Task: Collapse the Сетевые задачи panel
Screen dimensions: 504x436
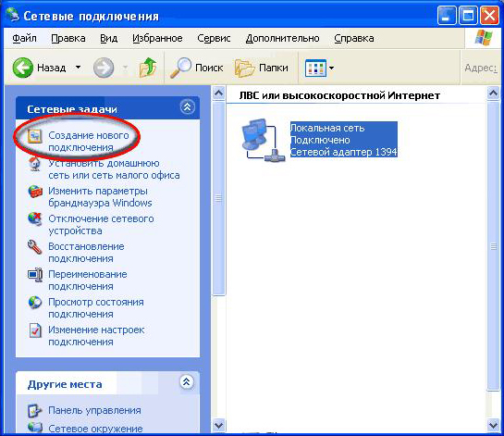Action: (x=187, y=106)
